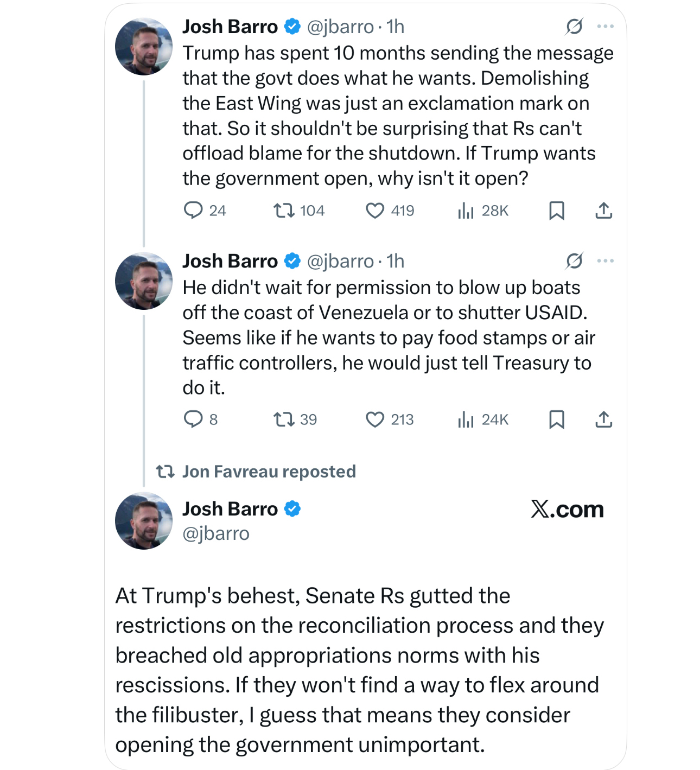Bookmark the first Josh Barro tweet
Screen dimensions: 700x770
point(556,210)
